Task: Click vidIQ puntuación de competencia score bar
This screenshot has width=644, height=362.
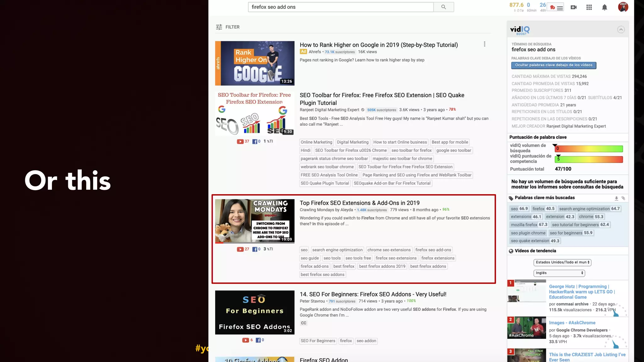Action: [x=589, y=159]
